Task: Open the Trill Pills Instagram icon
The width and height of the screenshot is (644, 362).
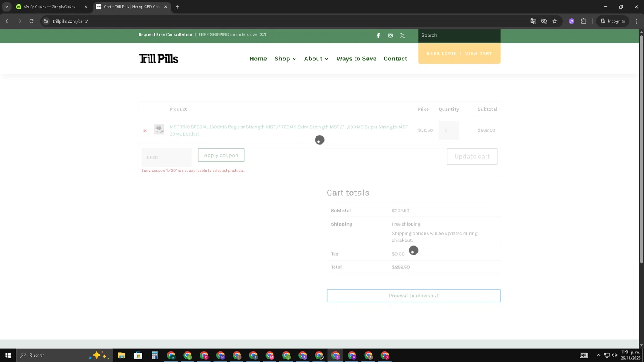Action: pyautogui.click(x=390, y=36)
